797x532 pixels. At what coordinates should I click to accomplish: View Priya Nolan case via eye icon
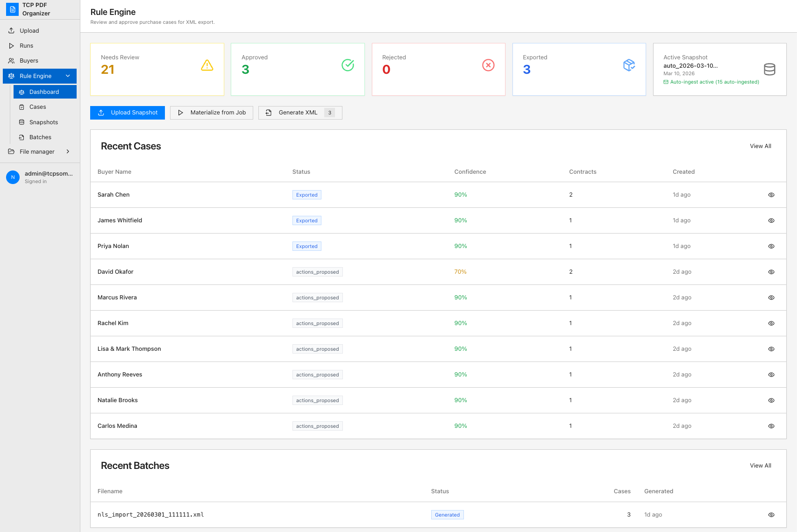[x=771, y=247]
